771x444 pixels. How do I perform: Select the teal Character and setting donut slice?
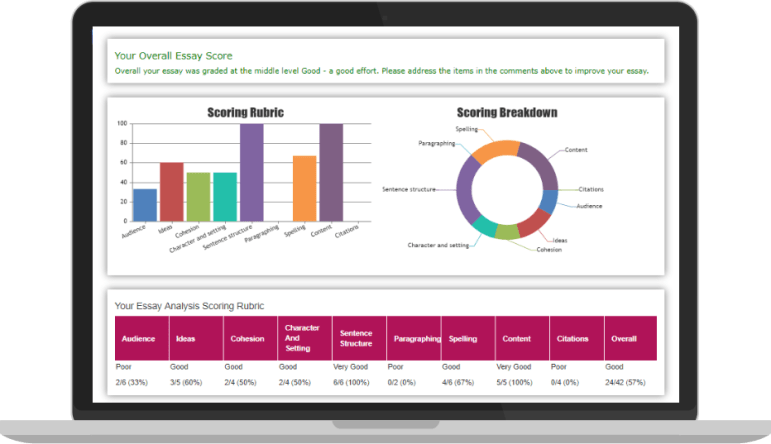point(484,226)
